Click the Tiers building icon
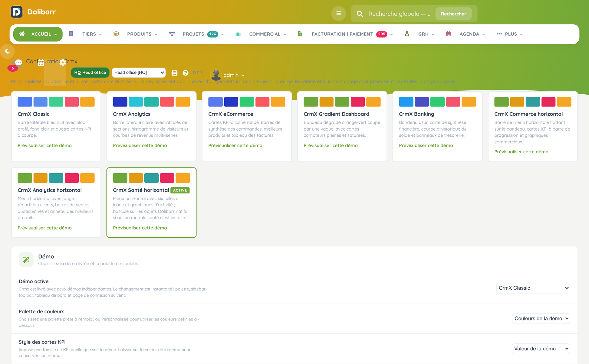Screen dimensions: 589x364 [x=71, y=34]
